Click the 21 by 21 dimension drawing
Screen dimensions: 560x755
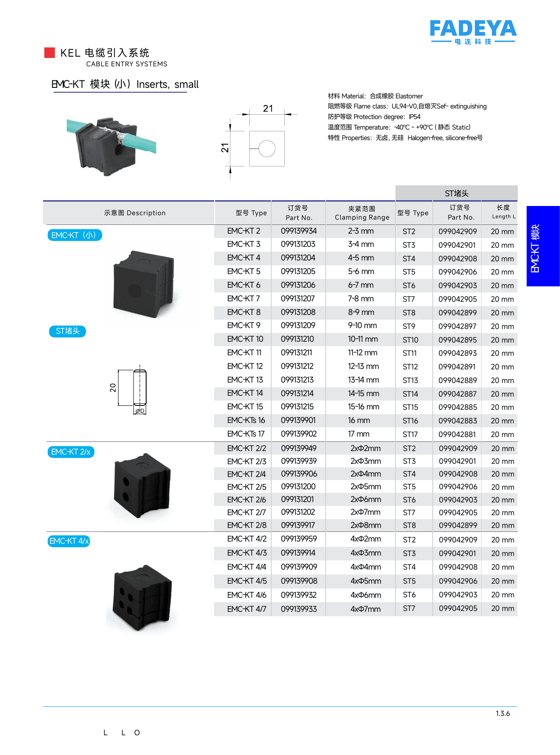coord(259,141)
